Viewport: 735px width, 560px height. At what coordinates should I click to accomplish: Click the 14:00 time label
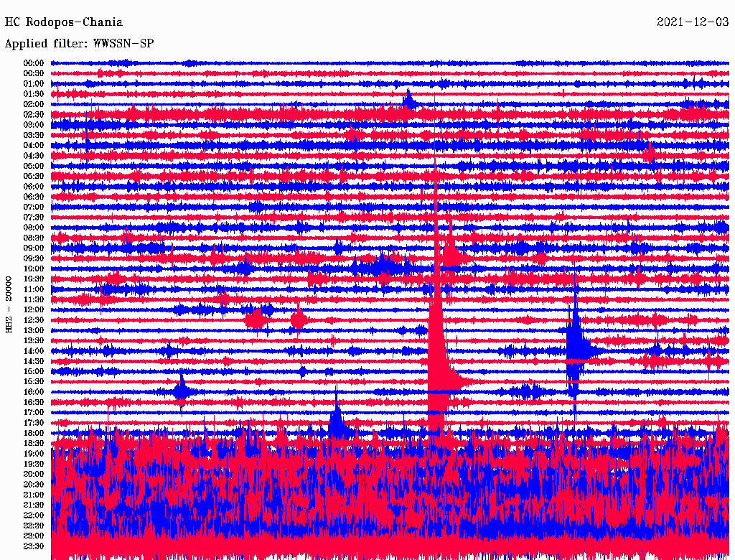(x=34, y=351)
